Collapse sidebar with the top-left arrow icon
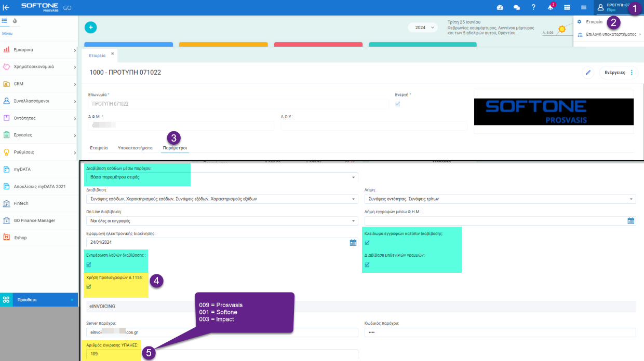This screenshot has height=361, width=644. coord(6,7)
